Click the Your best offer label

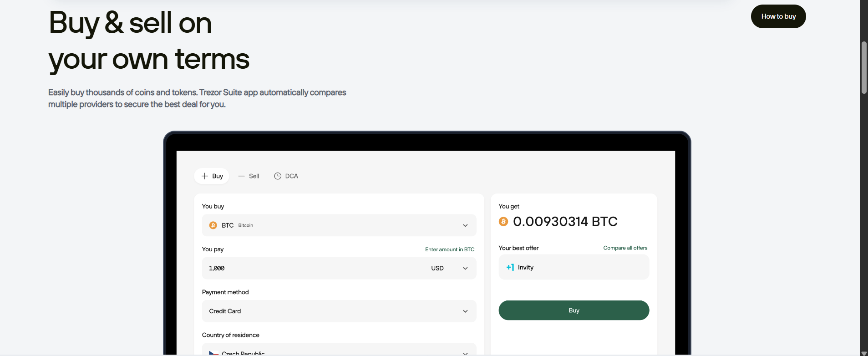pyautogui.click(x=518, y=248)
